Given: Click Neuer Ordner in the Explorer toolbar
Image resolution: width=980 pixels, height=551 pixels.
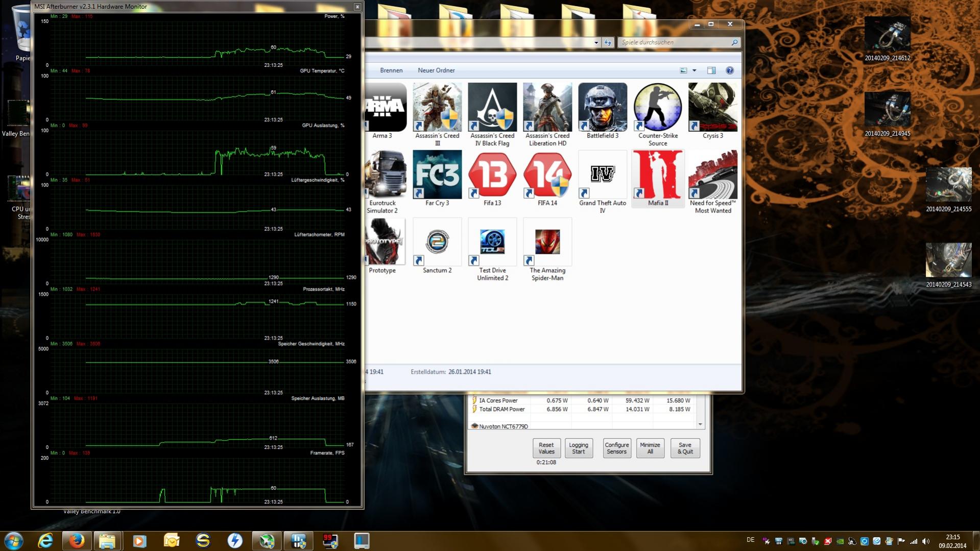Looking at the screenshot, I should click(x=436, y=70).
